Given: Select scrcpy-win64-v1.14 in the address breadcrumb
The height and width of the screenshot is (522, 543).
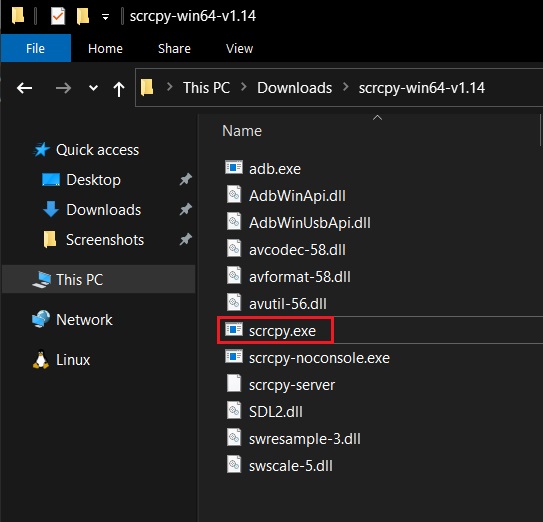Looking at the screenshot, I should pos(421,88).
